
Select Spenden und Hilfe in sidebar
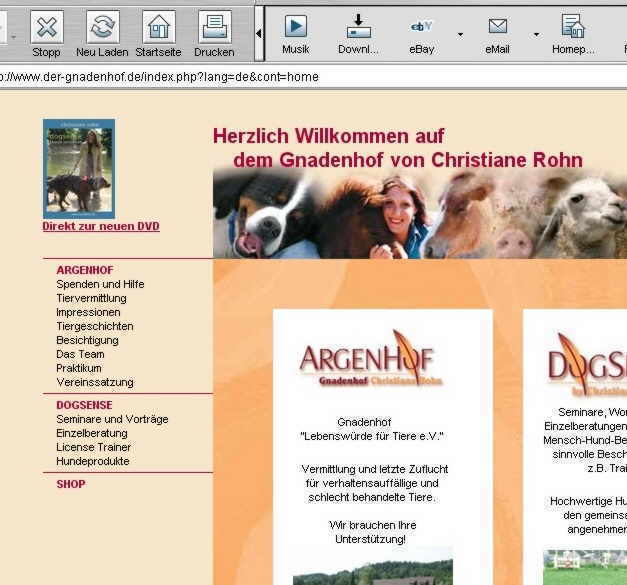coord(100,284)
